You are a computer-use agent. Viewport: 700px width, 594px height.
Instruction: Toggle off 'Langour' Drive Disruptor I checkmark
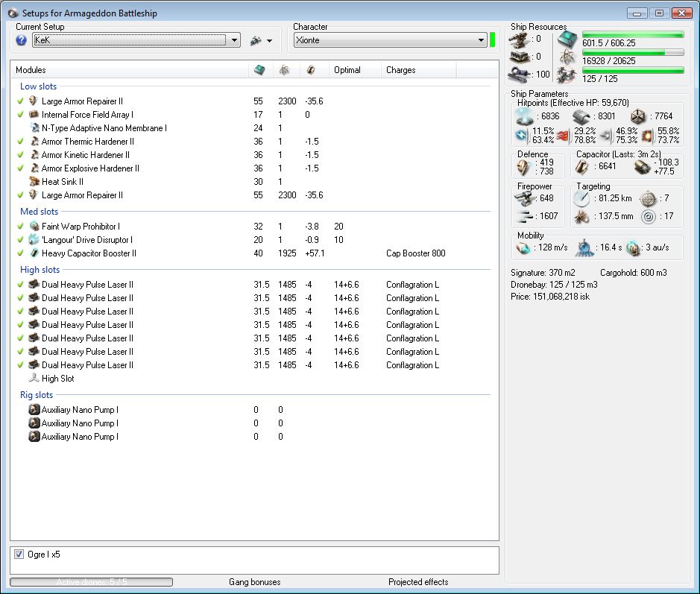pos(20,240)
